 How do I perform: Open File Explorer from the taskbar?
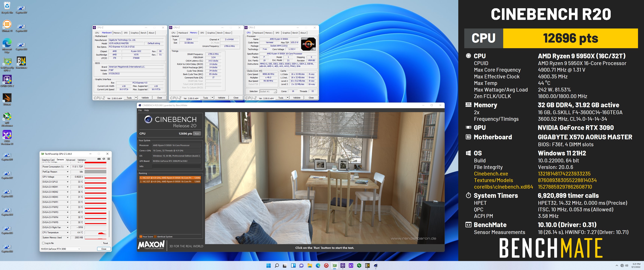point(310,265)
